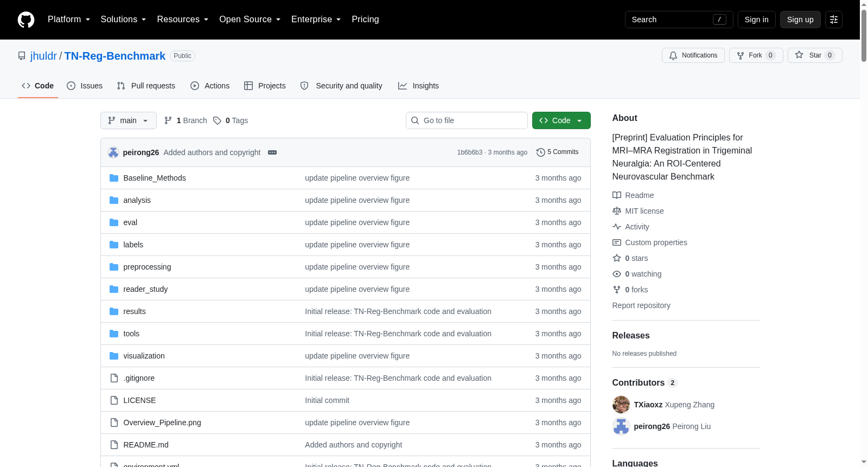Click the labels folder icon
Screen dimensions: 868x467
pyautogui.click(x=114, y=245)
